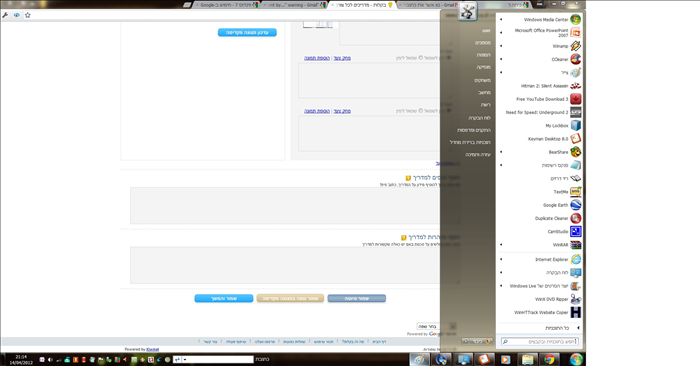Click the blue preview update button
This screenshot has width=700, height=366.
tap(247, 33)
